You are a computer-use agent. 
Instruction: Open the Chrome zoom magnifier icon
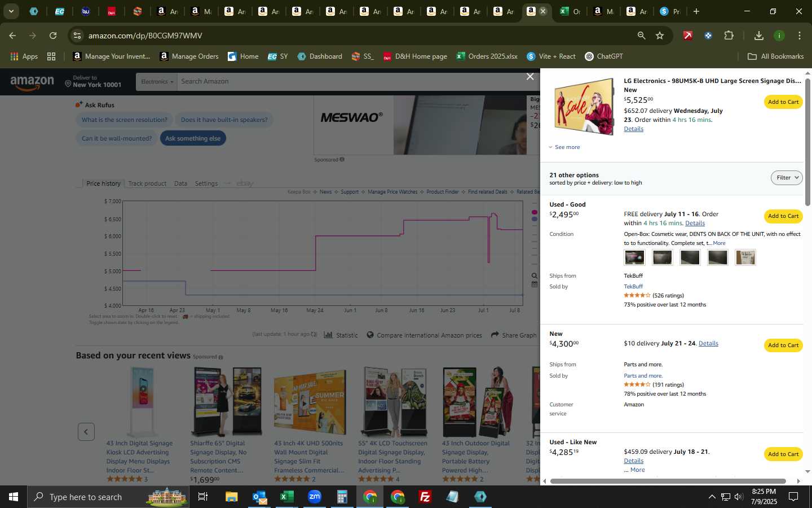[641, 36]
